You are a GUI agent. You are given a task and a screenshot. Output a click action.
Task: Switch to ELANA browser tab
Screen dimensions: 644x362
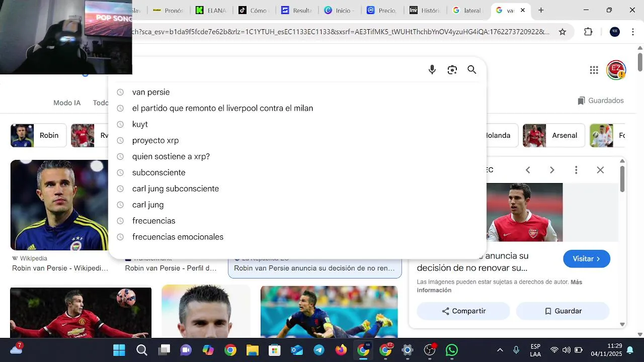[211, 10]
